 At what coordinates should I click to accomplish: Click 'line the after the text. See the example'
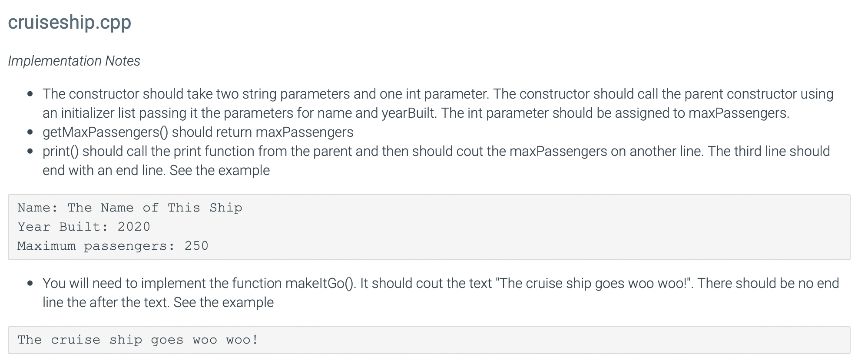pos(158,302)
